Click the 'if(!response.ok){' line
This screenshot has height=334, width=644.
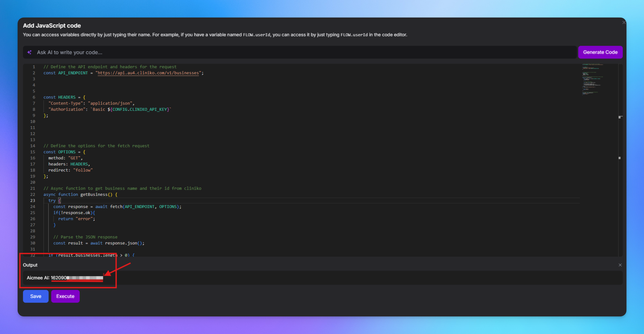click(x=74, y=213)
